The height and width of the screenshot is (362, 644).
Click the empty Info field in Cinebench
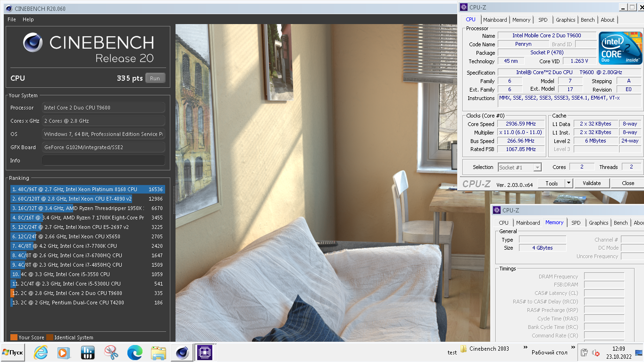[103, 160]
